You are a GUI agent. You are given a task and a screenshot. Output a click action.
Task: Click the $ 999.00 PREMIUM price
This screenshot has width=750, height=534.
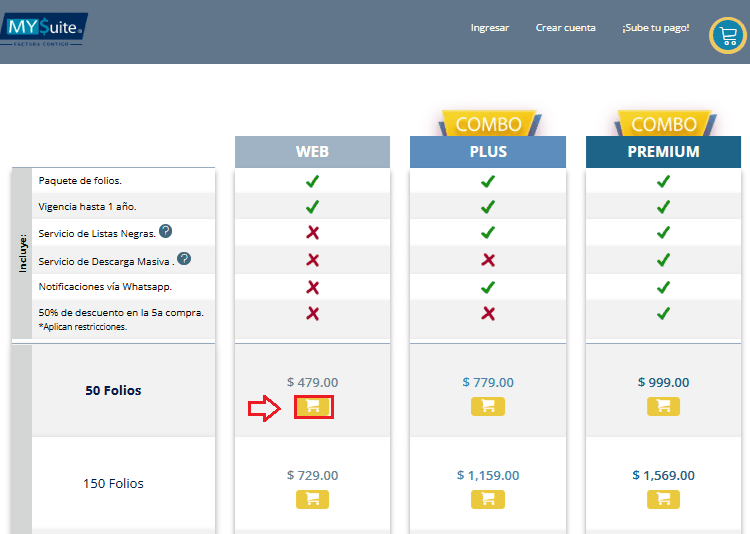coord(663,382)
